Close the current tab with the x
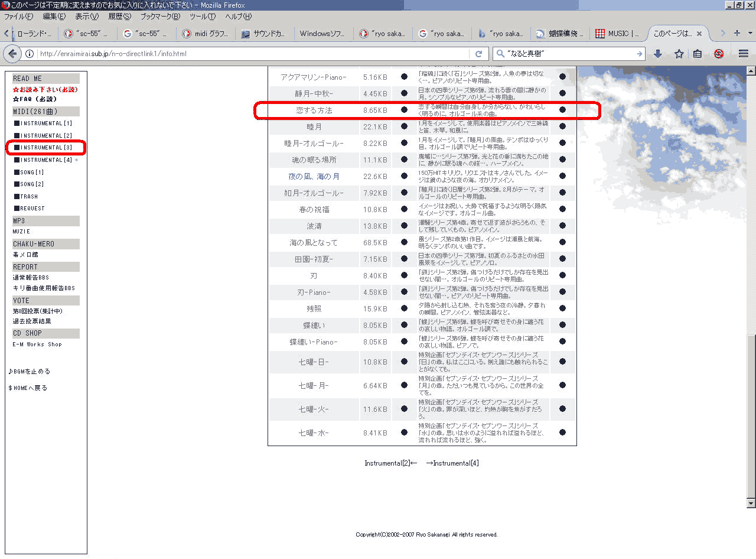This screenshot has height=559, width=756. pyautogui.click(x=699, y=34)
